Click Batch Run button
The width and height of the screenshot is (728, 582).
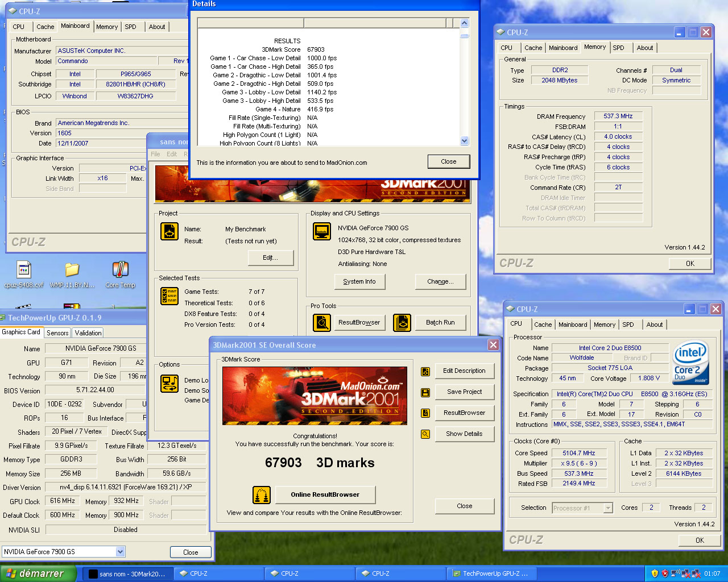point(441,322)
